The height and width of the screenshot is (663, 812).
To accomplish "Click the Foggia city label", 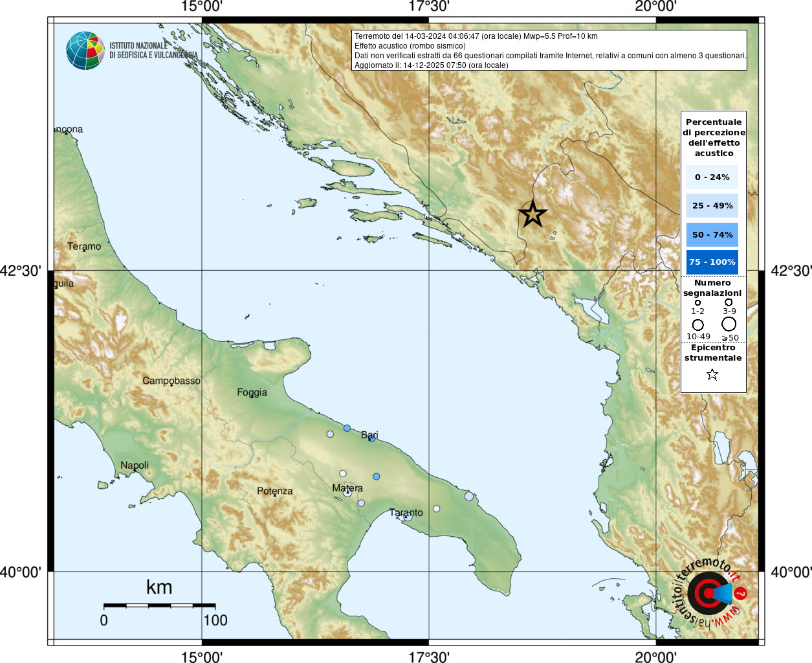I will click(252, 392).
